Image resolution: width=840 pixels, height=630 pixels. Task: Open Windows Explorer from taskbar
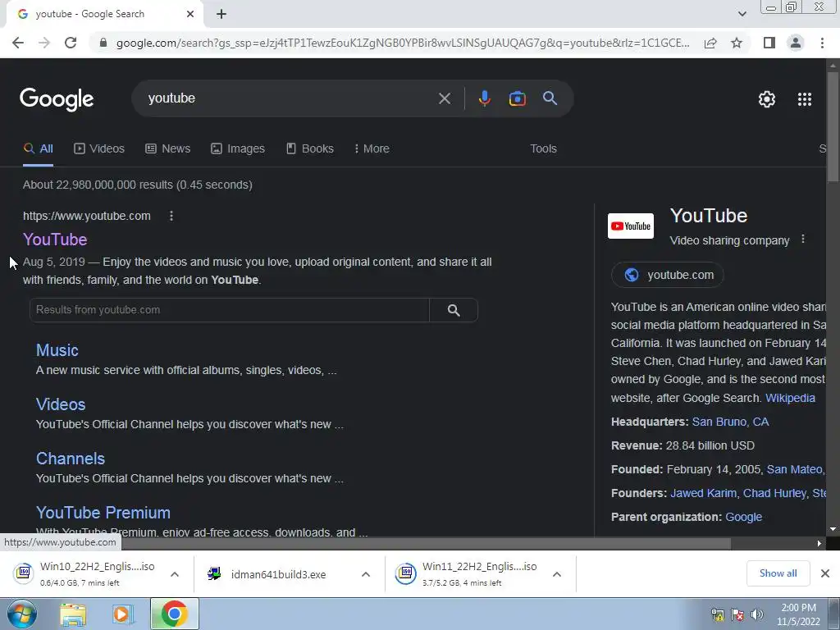(73, 614)
